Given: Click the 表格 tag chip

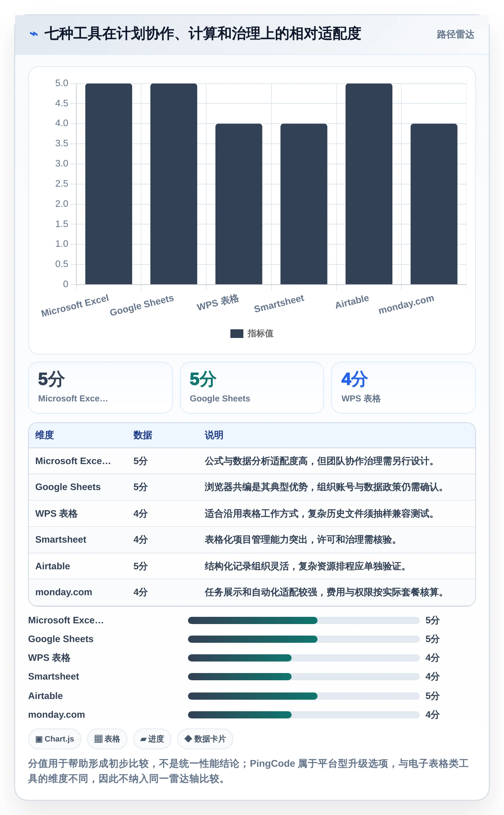Looking at the screenshot, I should (x=107, y=739).
